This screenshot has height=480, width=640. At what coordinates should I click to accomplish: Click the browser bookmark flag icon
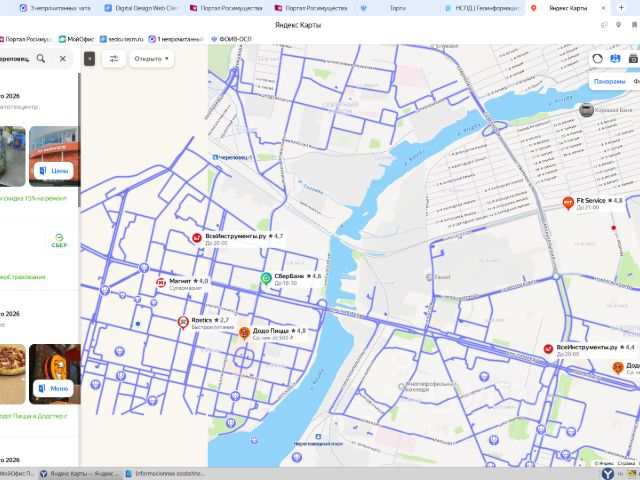pos(635,25)
